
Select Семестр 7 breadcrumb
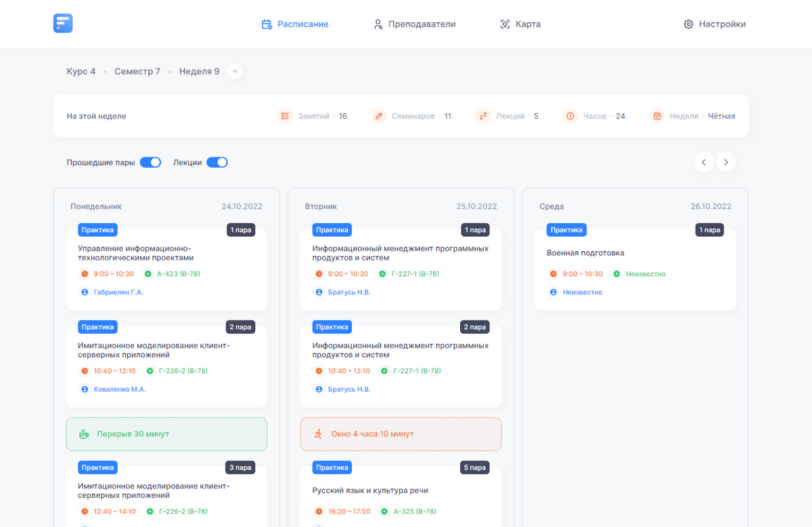click(x=137, y=71)
